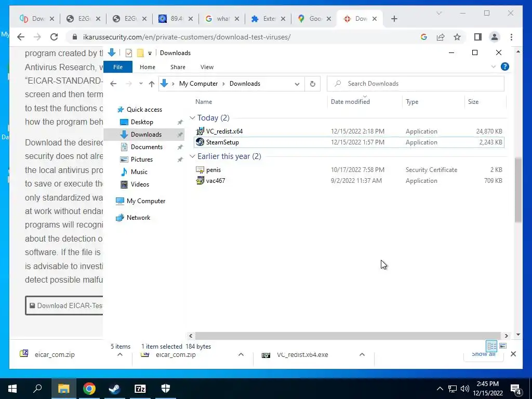Click the Properties quick access toolbar icon
The height and width of the screenshot is (399, 532).
pyautogui.click(x=129, y=53)
